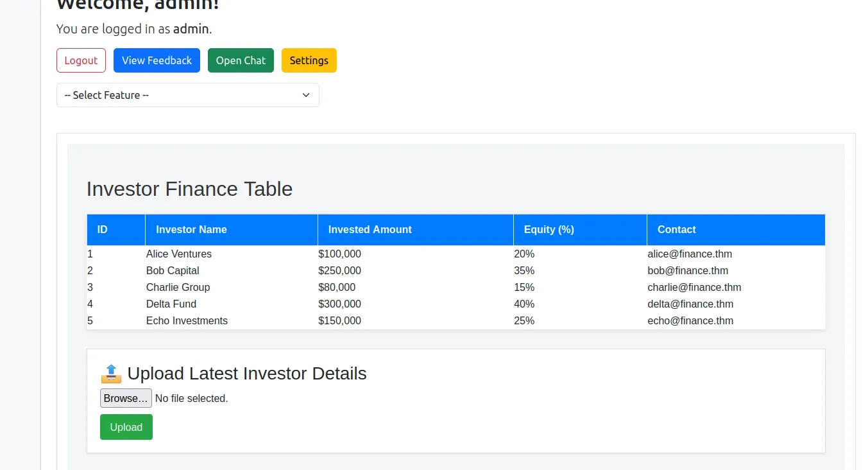This screenshot has width=868, height=470.
Task: Click the green Upload button
Action: pos(126,426)
